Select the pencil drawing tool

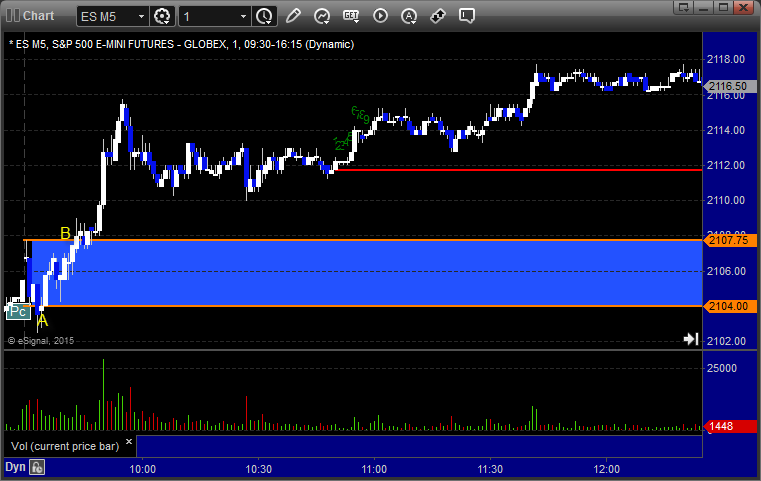[x=293, y=16]
